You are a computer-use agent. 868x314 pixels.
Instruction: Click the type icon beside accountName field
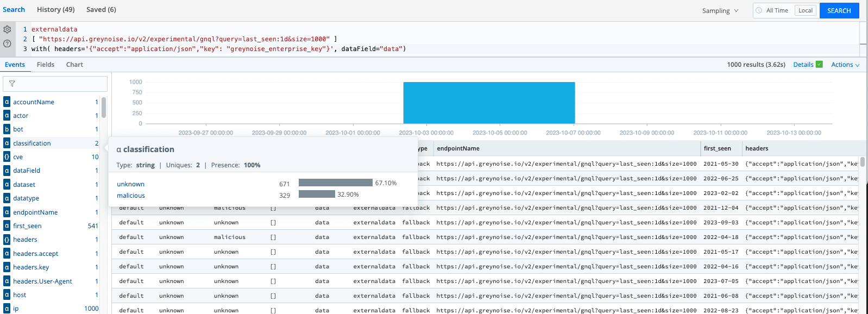(x=7, y=102)
